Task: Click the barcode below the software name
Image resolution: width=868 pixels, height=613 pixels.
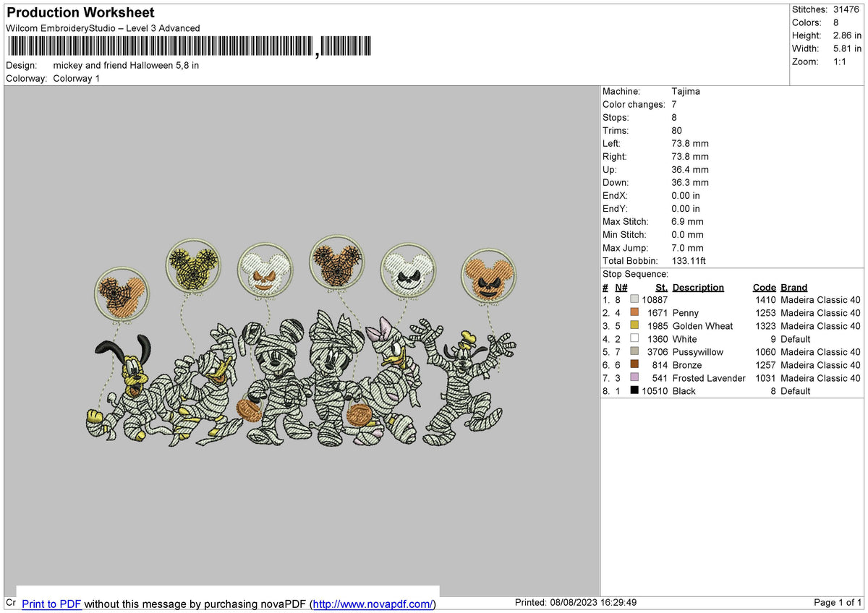Action: [x=190, y=46]
